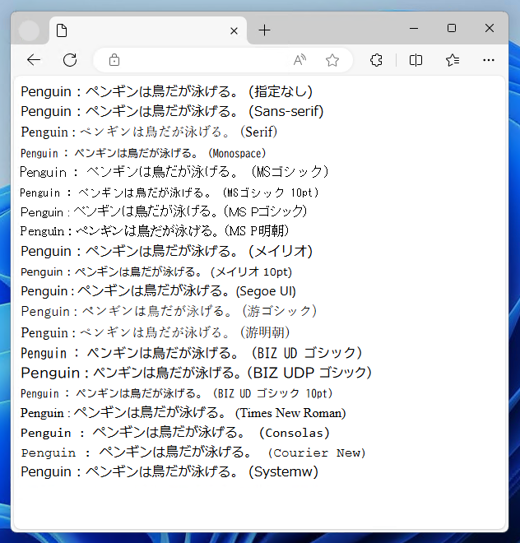Start Read aloud from address bar
Viewport: 520px width, 543px height.
(x=299, y=60)
